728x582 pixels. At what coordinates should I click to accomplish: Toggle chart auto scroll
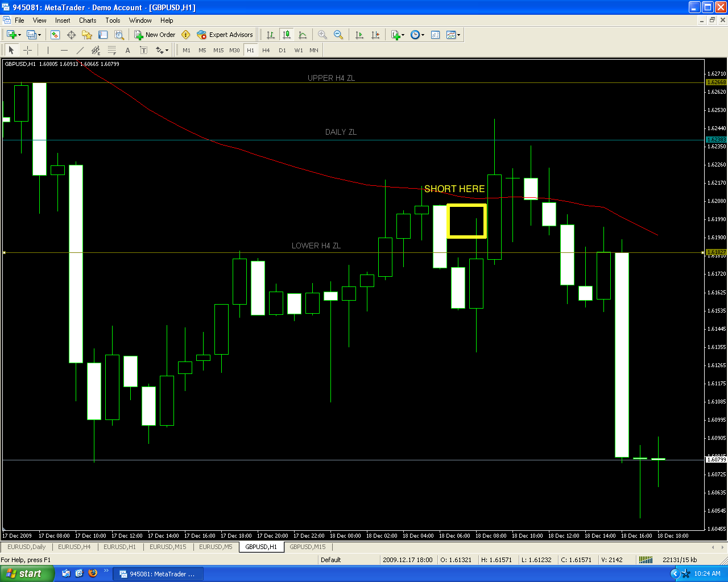coord(359,35)
